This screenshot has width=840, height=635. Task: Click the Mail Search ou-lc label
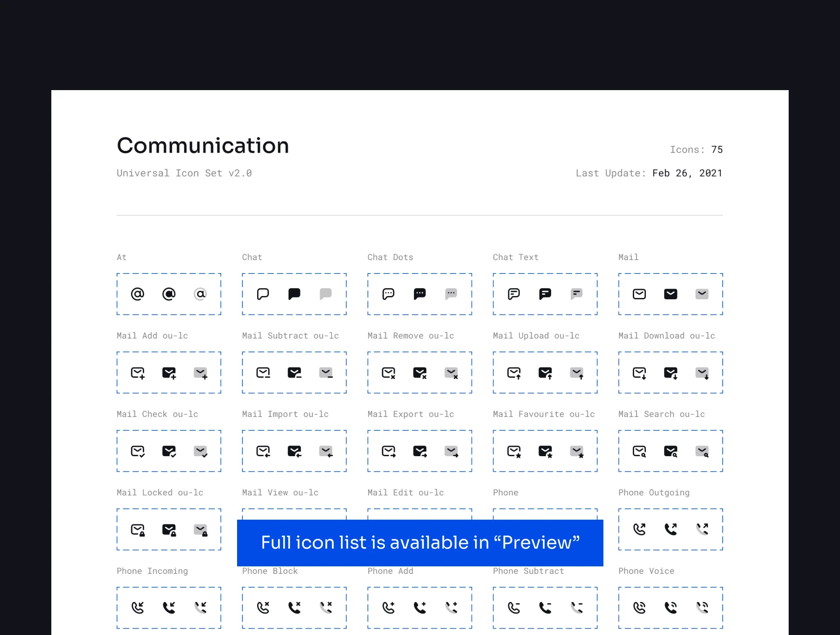point(662,414)
